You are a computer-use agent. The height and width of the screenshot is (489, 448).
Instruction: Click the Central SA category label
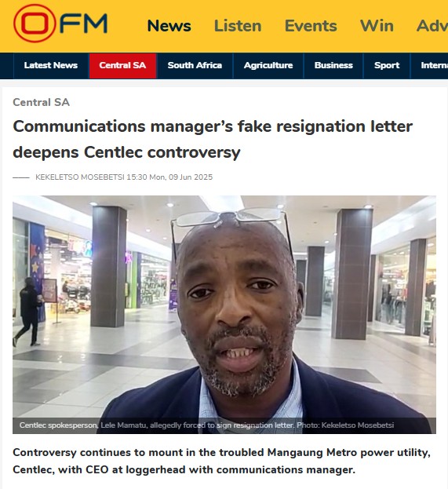[x=41, y=102]
